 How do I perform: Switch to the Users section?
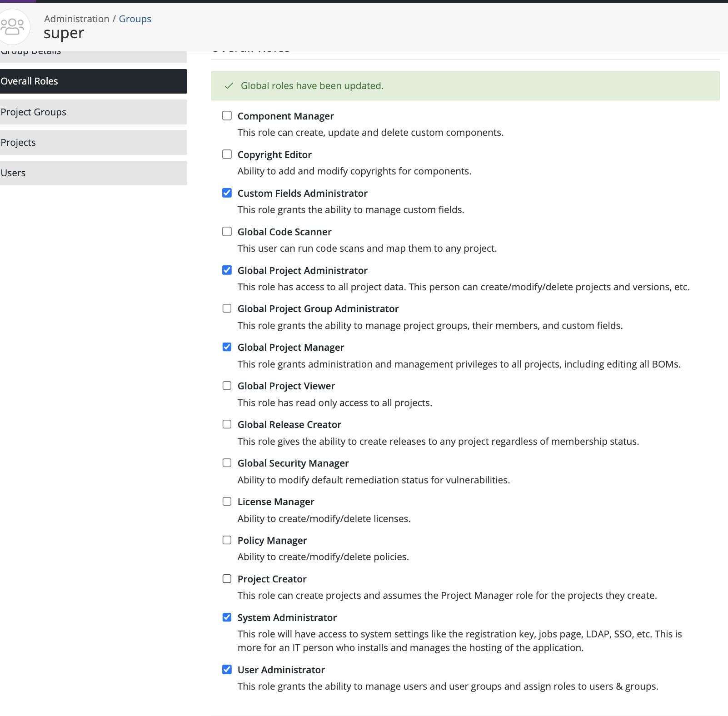tap(13, 173)
